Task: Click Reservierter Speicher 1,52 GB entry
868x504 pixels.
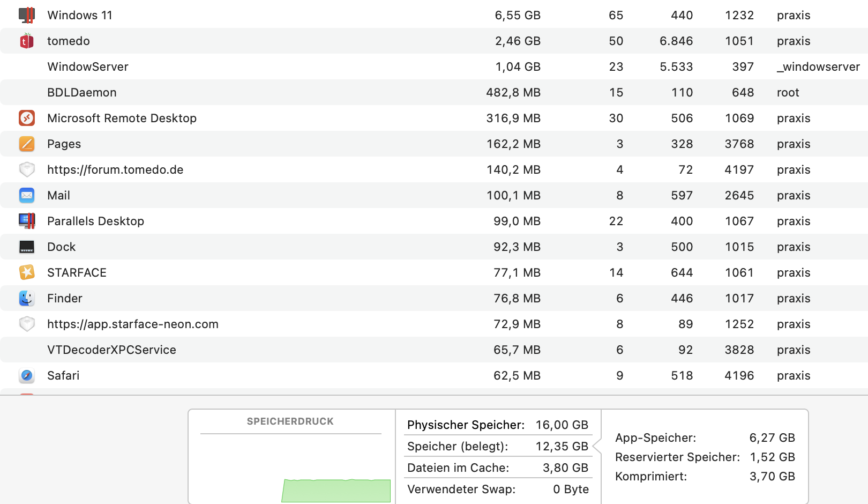Action: coord(705,457)
